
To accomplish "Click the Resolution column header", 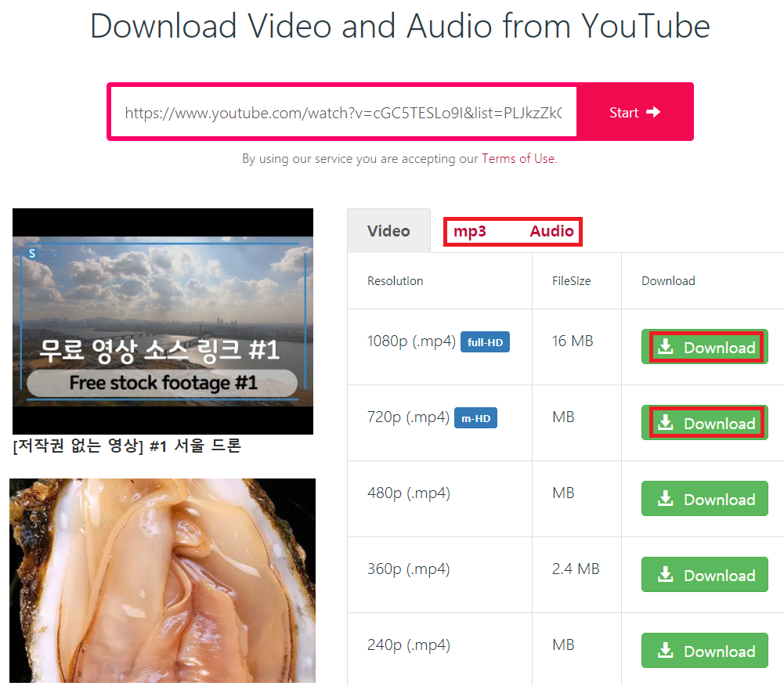I will click(x=395, y=281).
